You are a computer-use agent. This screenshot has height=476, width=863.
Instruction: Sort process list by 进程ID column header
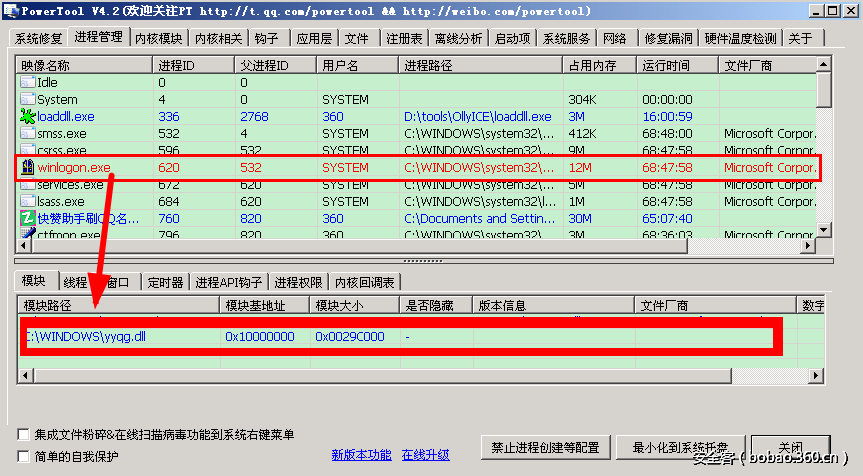[x=193, y=65]
